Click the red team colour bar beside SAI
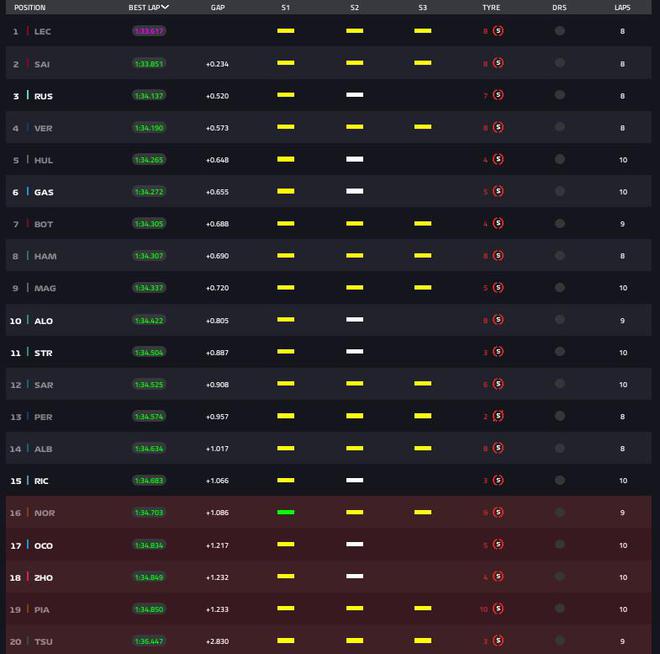Screen dimensions: 660x654 [28, 64]
